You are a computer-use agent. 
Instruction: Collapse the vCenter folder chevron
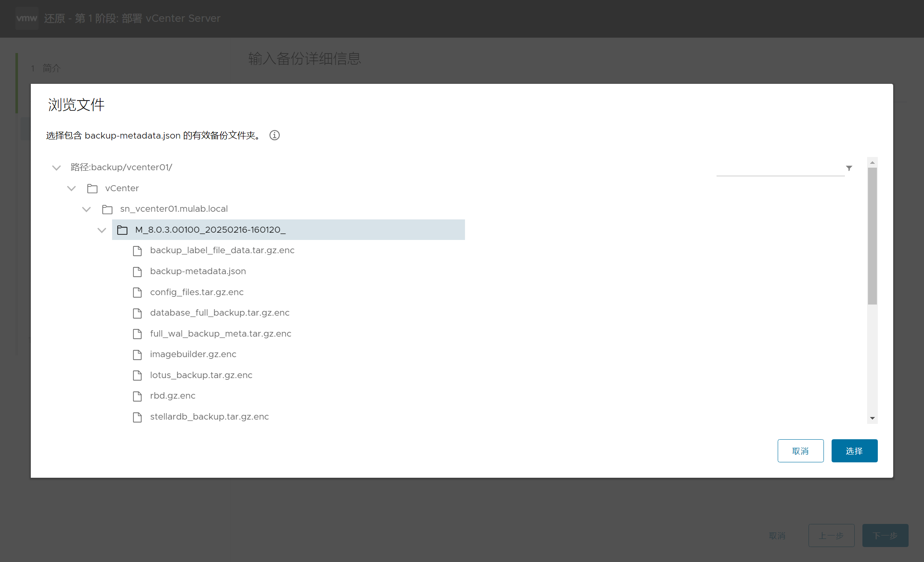(x=71, y=188)
